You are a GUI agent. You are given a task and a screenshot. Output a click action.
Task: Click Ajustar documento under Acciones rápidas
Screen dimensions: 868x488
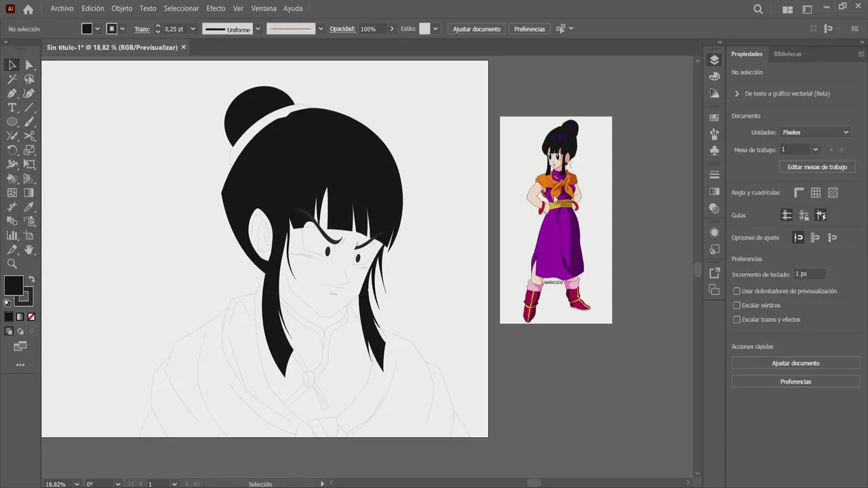tap(795, 363)
